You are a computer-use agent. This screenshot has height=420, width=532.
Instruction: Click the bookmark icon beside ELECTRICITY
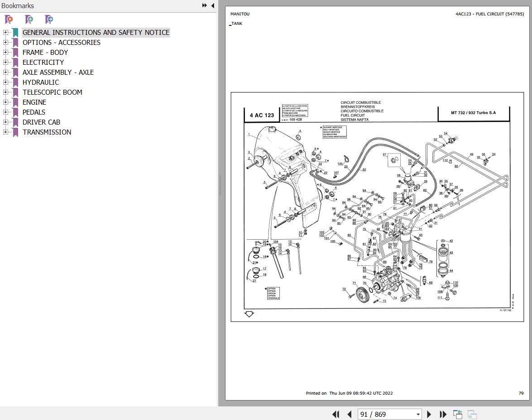pos(15,63)
